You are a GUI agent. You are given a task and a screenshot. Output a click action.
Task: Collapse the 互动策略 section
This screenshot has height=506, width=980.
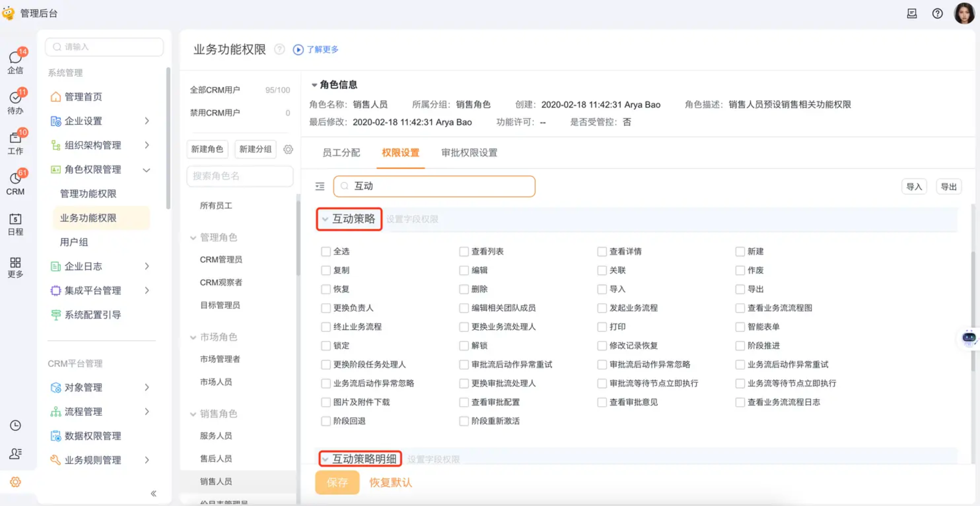325,219
